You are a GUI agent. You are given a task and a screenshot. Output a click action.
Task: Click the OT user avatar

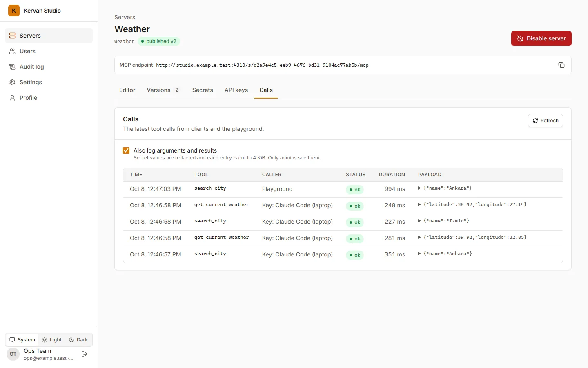13,354
